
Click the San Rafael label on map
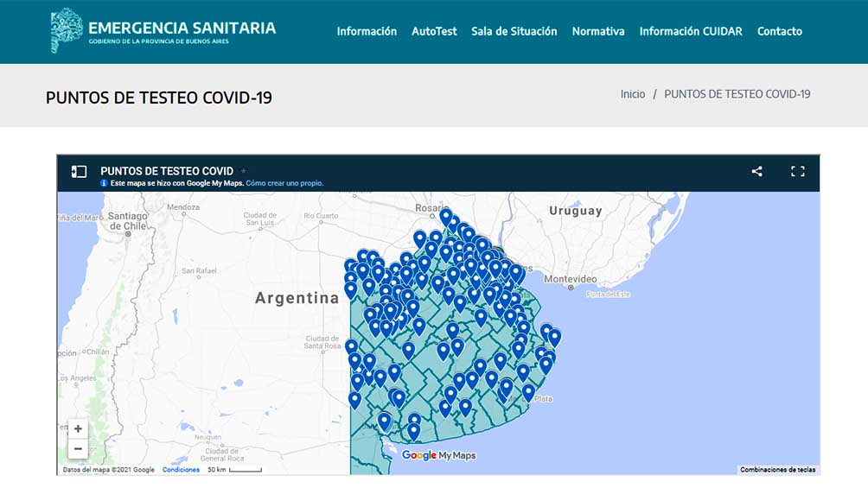199,270
